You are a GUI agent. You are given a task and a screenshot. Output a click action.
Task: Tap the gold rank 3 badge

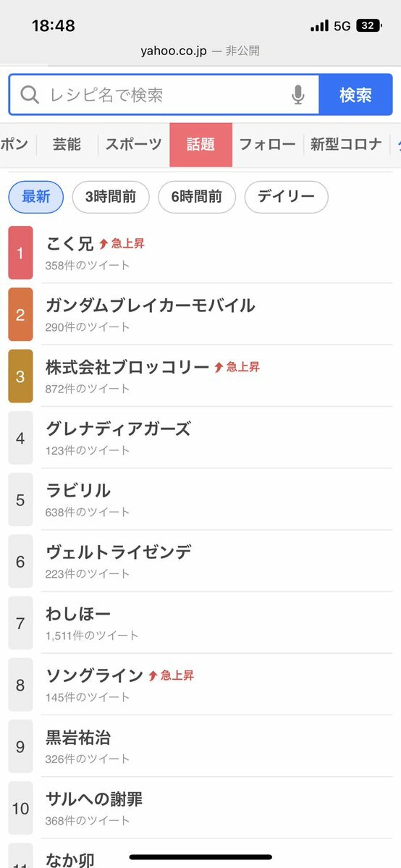tap(20, 376)
